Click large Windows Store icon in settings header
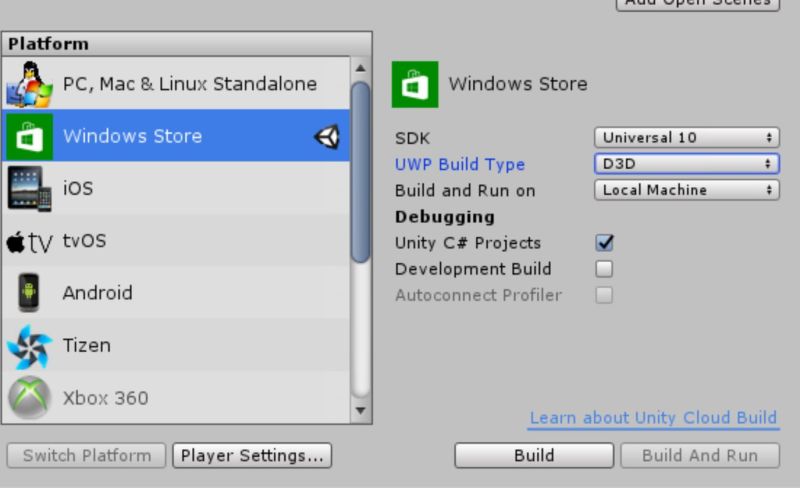Screen dimensions: 800x488 [415, 84]
